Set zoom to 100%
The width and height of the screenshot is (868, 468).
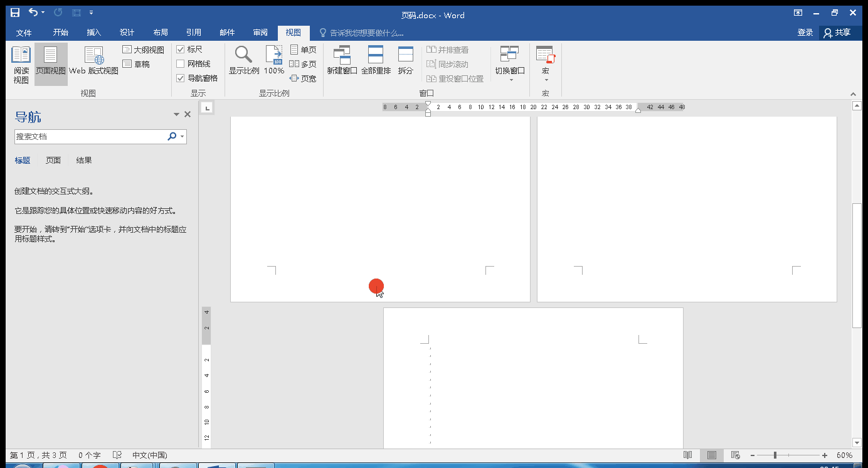(x=274, y=61)
